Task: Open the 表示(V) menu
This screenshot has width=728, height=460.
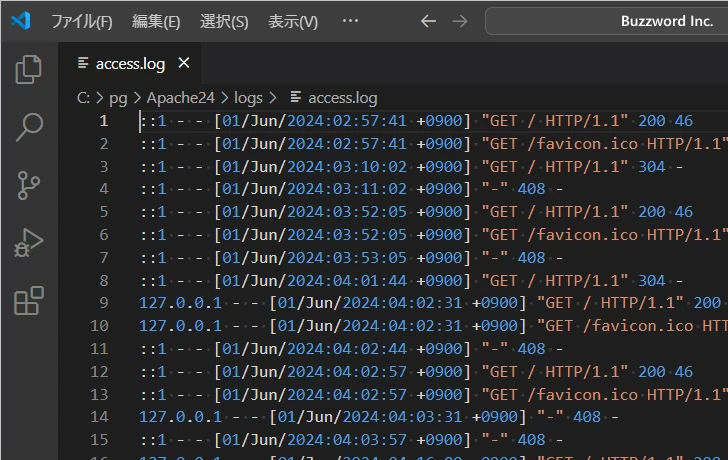Action: [x=293, y=21]
